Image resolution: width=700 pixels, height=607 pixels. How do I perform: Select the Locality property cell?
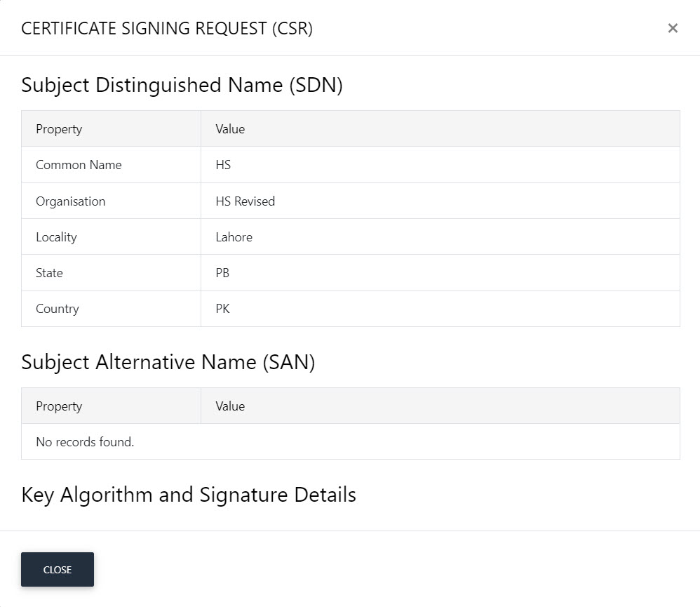(111, 236)
